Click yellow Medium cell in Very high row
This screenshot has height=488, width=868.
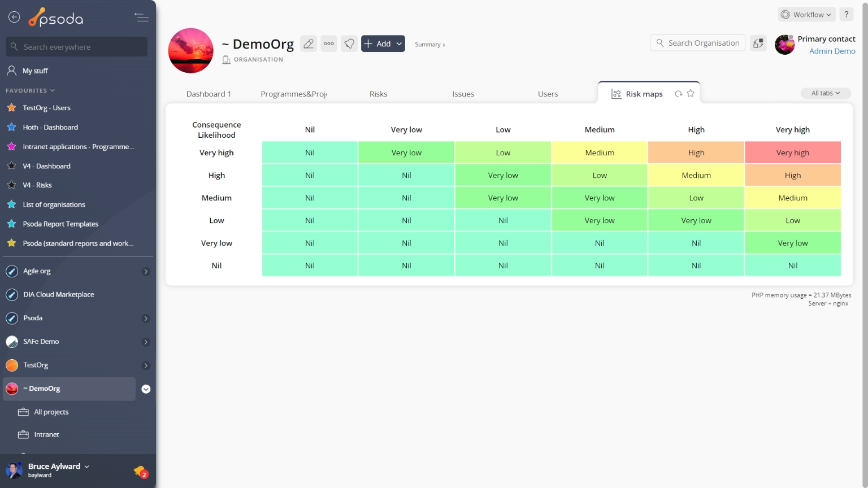(600, 152)
